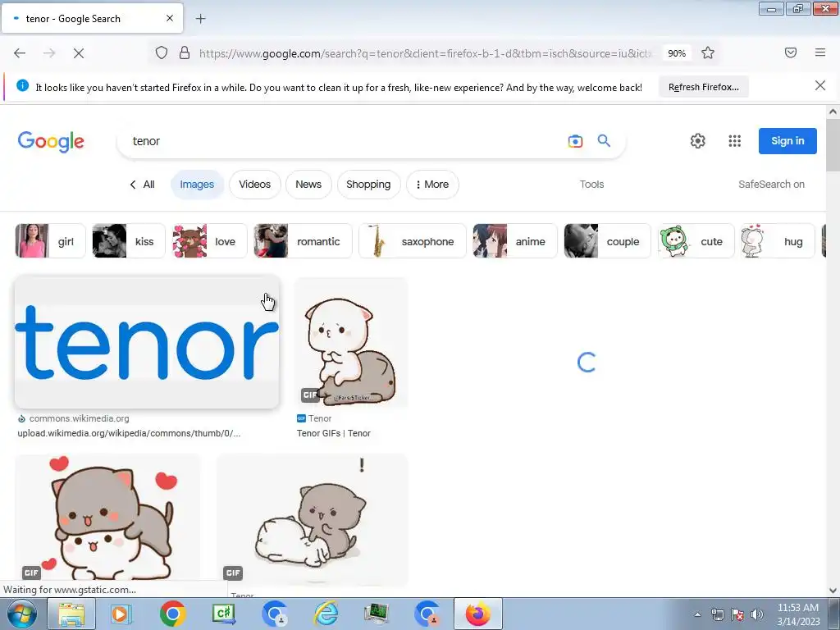Open the taskbar clock showing 11:53 AM
The height and width of the screenshot is (630, 840).
pos(798,614)
